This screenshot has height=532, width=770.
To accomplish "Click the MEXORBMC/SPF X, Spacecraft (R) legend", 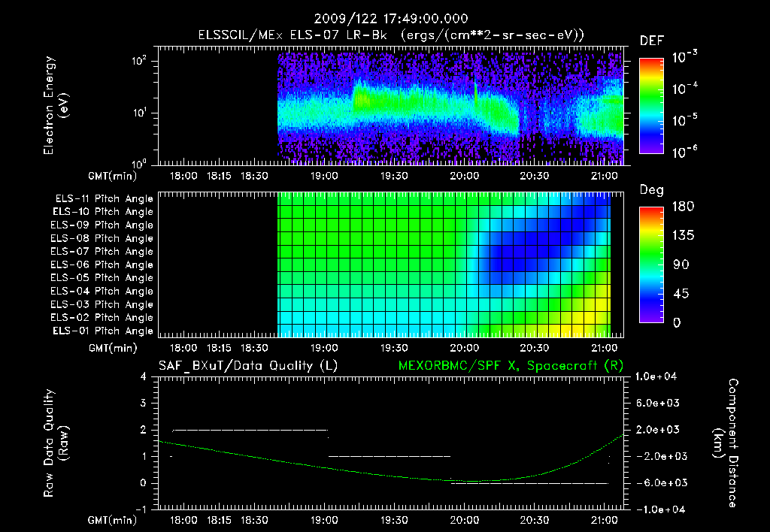I will pos(511,366).
